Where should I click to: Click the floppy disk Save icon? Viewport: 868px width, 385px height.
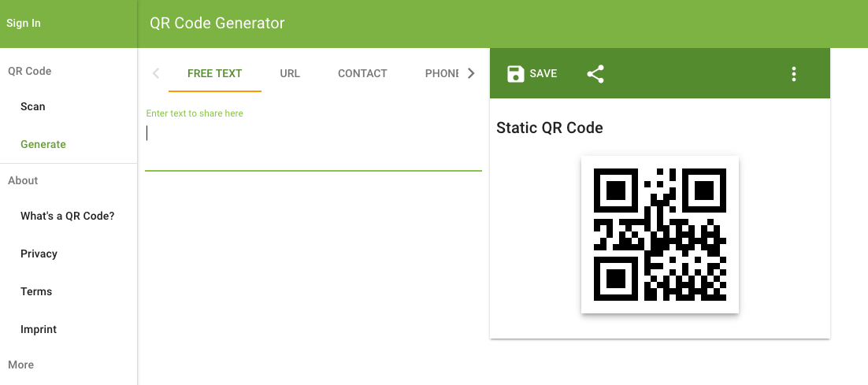pyautogui.click(x=515, y=73)
